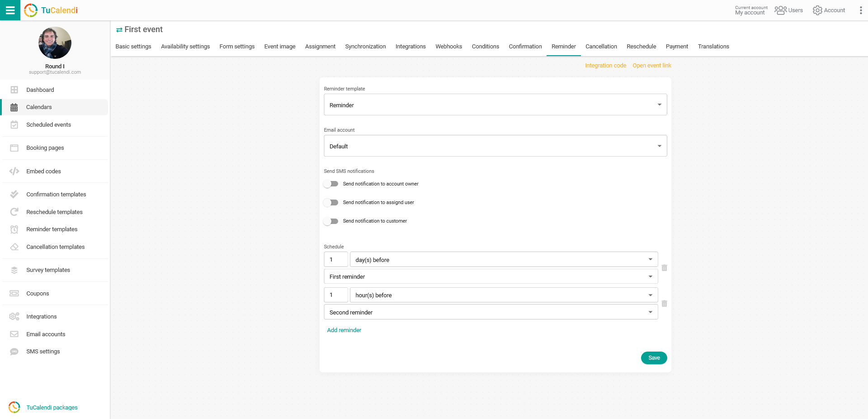Save the reminder settings
Screen dimensions: 868x419
[x=654, y=358]
